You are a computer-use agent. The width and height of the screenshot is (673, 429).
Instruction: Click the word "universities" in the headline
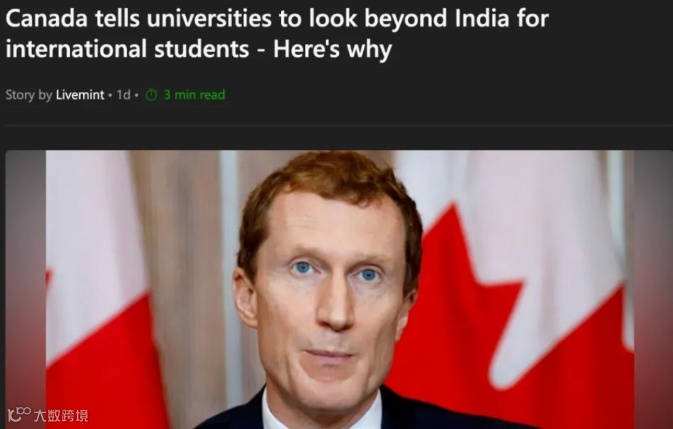point(209,18)
